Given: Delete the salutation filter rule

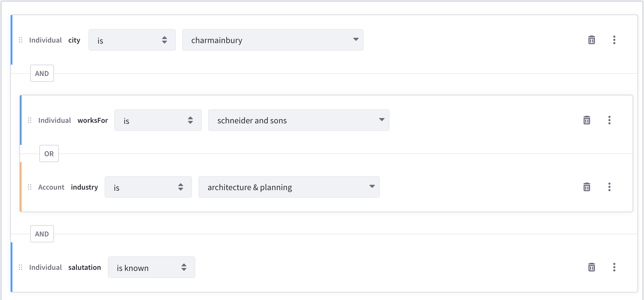Looking at the screenshot, I should click(591, 267).
